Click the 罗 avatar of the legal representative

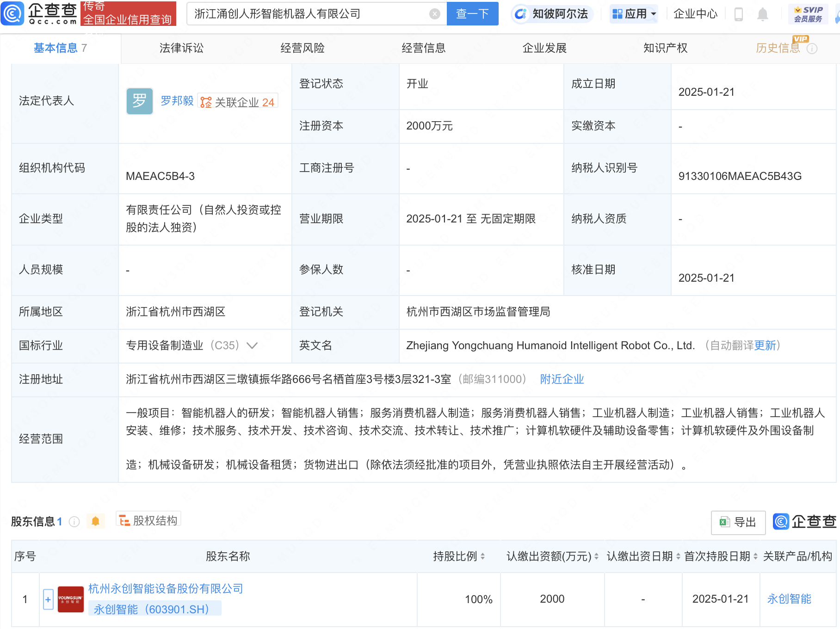(x=139, y=101)
